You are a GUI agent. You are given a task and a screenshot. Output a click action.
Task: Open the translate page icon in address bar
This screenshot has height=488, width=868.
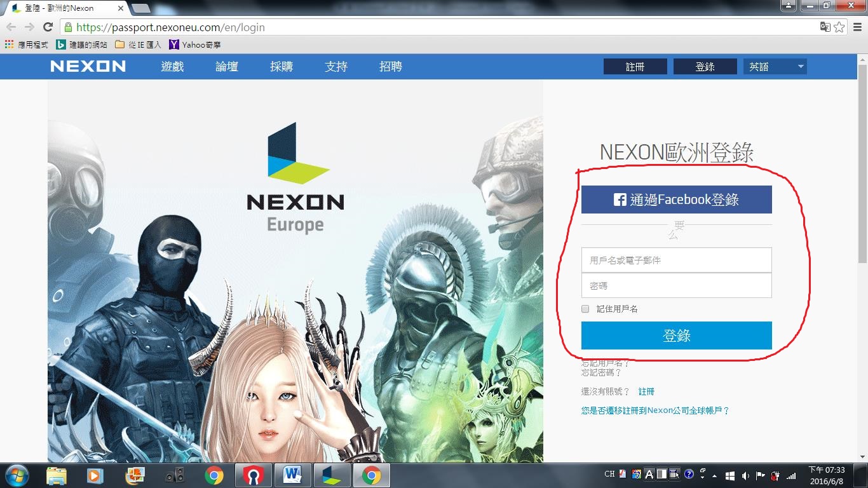[x=825, y=27]
